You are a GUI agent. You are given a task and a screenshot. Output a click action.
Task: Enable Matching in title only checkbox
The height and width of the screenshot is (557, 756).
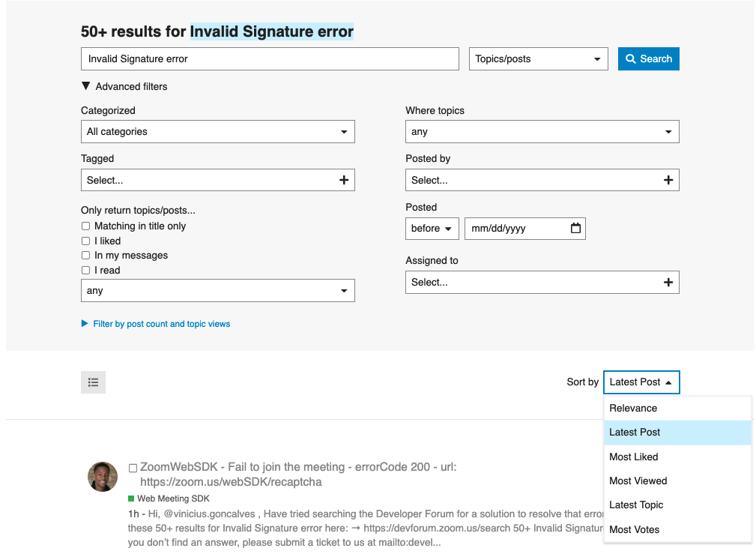coord(85,226)
